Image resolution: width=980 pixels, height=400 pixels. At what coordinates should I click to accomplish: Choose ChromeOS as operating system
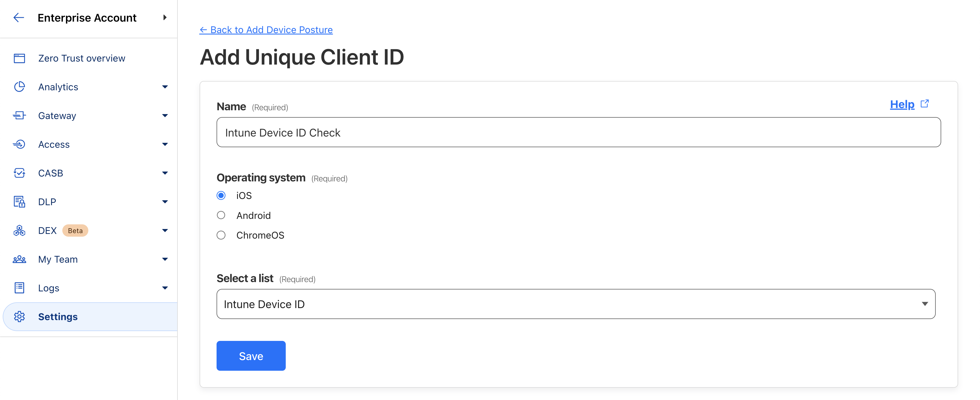(x=221, y=235)
